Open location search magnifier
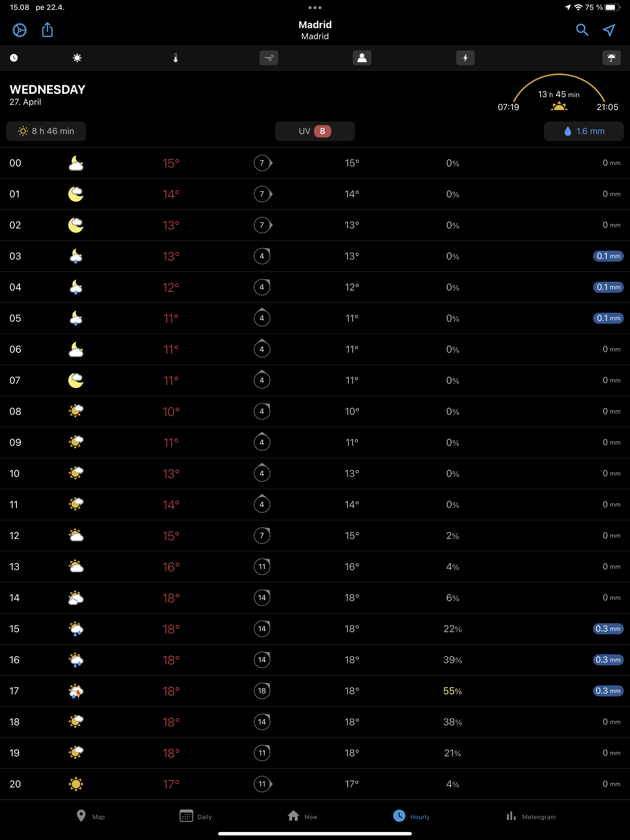Screen dimensions: 630x840 tap(582, 30)
